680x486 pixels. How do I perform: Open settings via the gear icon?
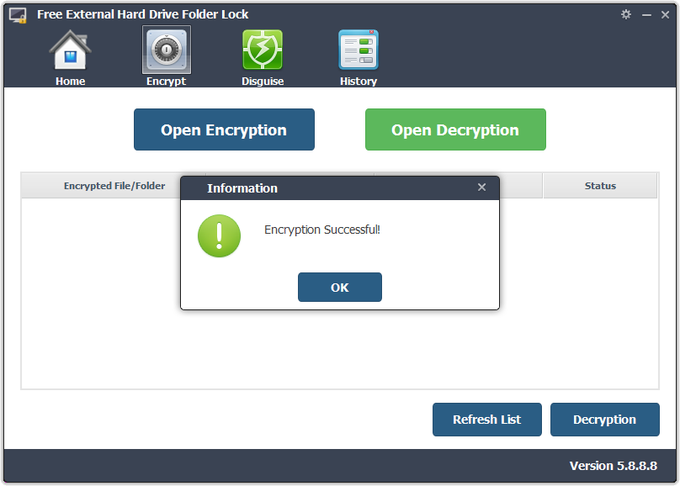pos(626,14)
